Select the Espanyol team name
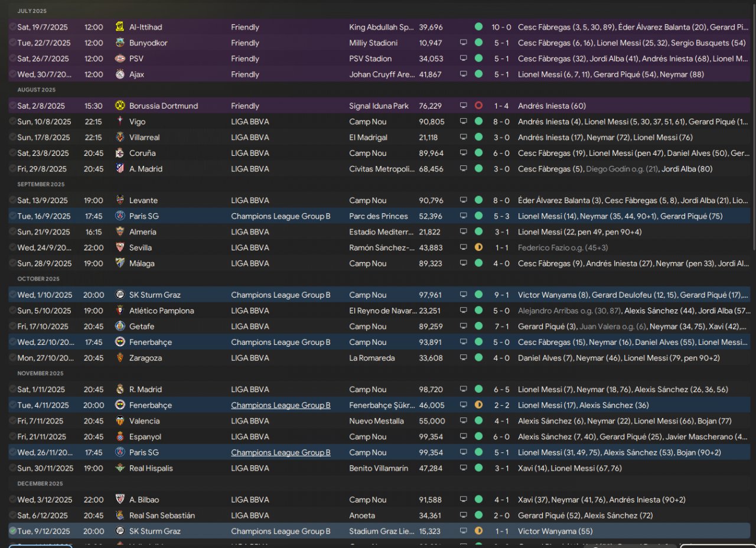756x548 pixels. click(145, 436)
